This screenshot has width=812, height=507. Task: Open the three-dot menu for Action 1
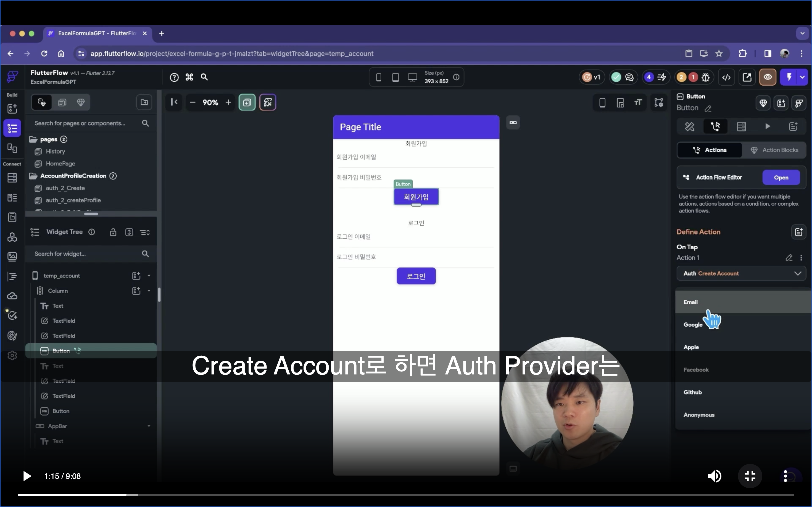coord(801,258)
